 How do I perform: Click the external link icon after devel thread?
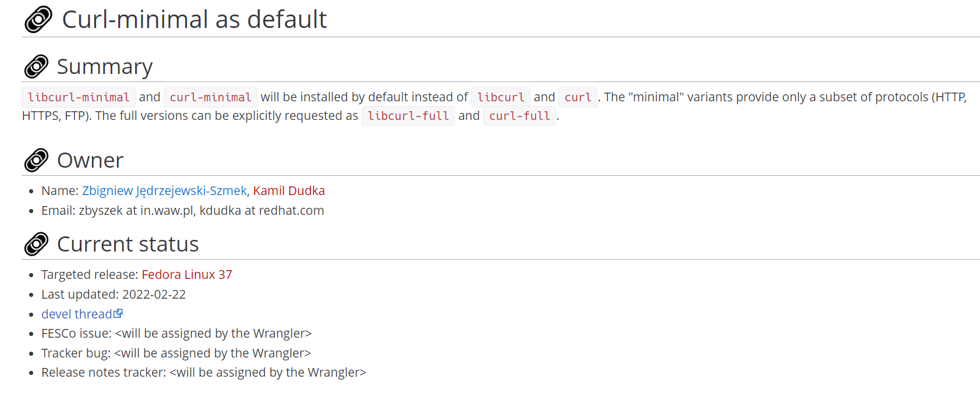point(118,313)
